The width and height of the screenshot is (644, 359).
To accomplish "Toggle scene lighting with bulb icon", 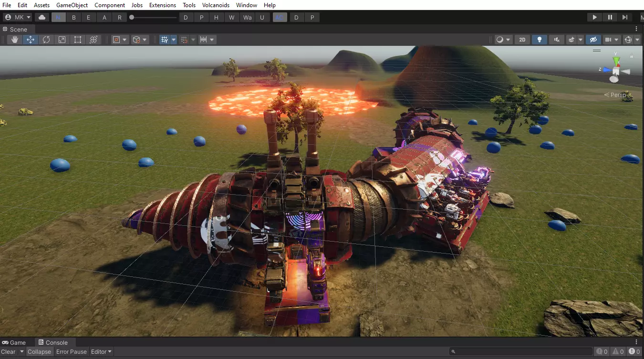I will (x=540, y=40).
